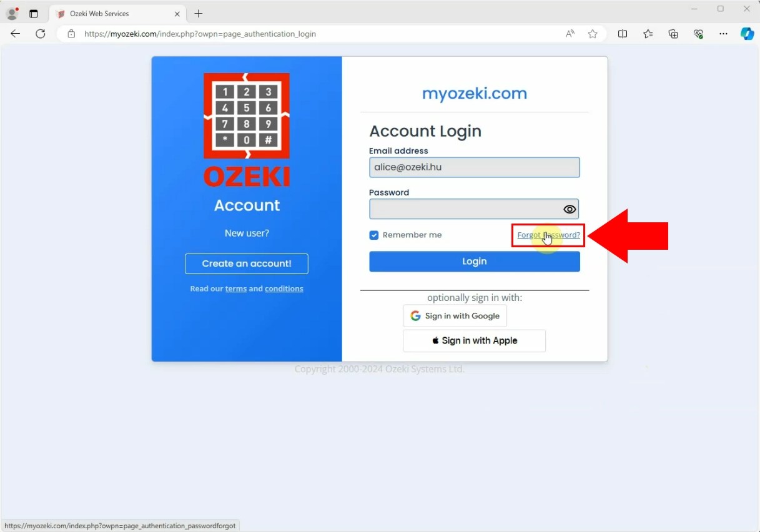Click the blue Login button
The height and width of the screenshot is (532, 760).
(x=475, y=262)
